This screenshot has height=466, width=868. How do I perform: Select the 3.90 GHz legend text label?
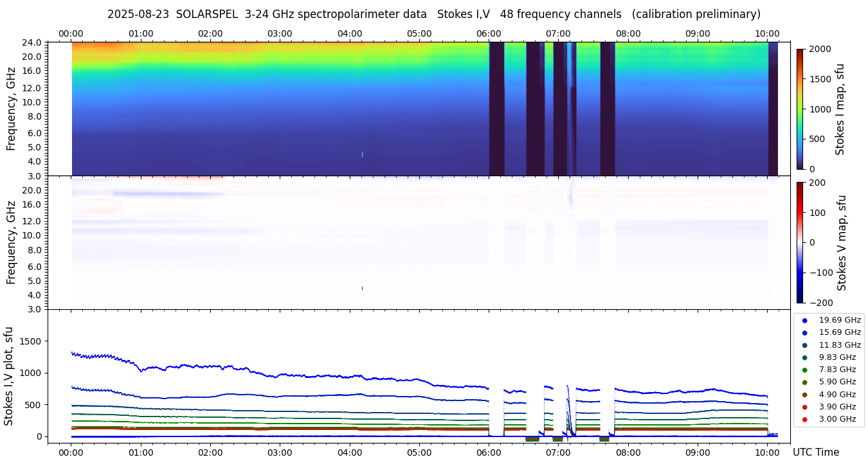(x=837, y=407)
